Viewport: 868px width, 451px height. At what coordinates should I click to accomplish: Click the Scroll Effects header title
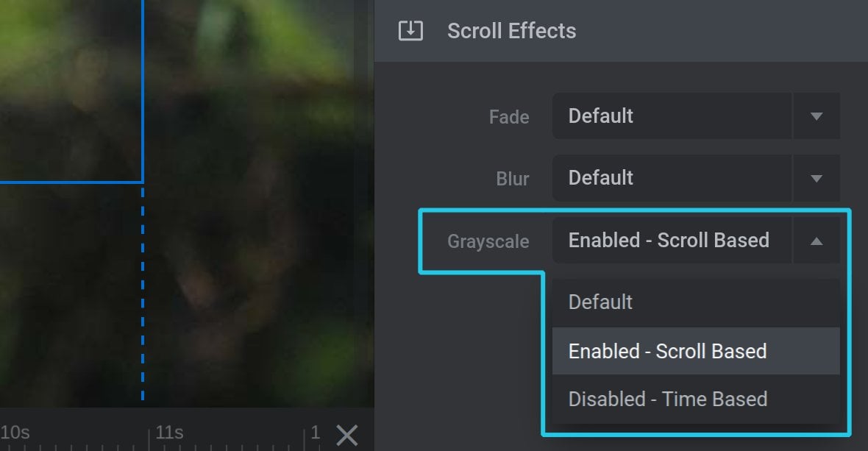[x=511, y=31]
